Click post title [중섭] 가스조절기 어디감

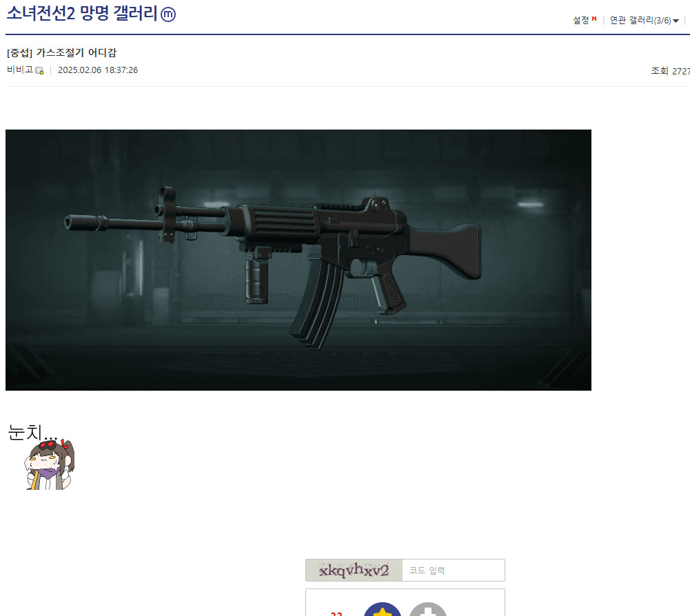(x=61, y=53)
